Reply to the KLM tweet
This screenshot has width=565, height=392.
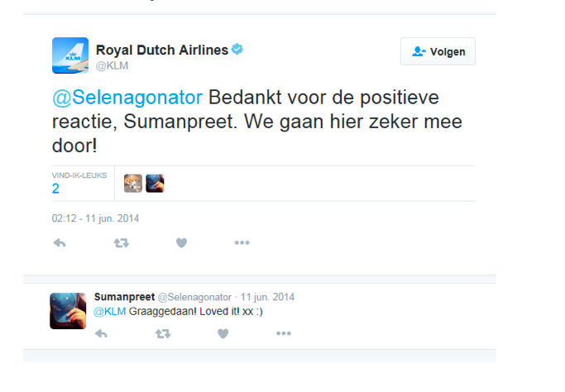click(x=59, y=243)
